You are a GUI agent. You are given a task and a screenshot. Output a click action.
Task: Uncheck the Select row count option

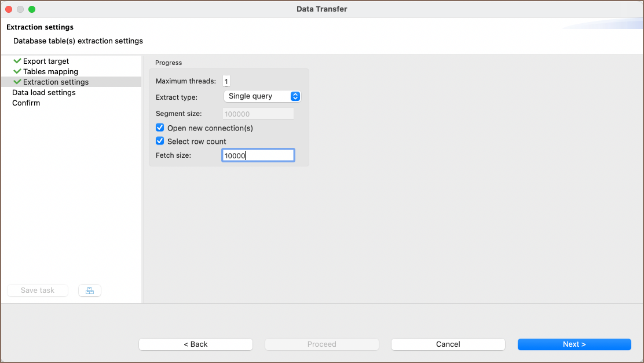pyautogui.click(x=160, y=141)
